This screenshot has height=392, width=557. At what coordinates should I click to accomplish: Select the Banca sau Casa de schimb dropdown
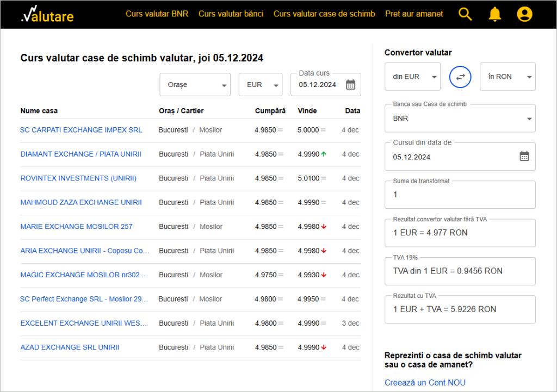(460, 119)
